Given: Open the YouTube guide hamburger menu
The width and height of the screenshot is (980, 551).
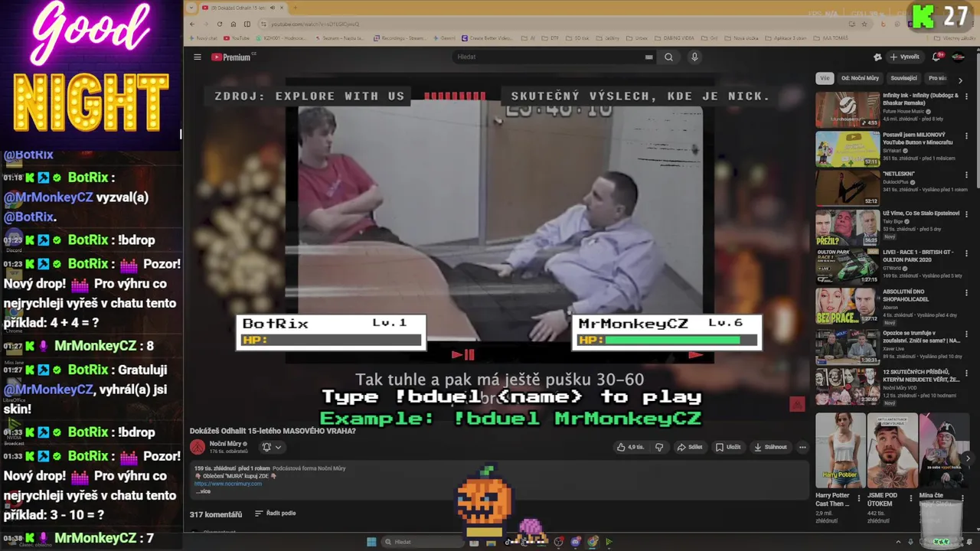Looking at the screenshot, I should (197, 57).
